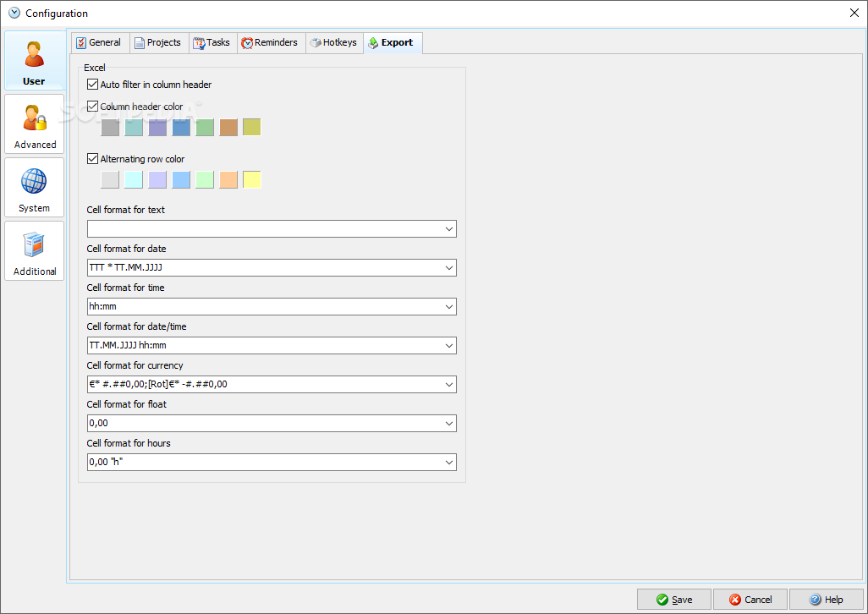Pick green column header color
The width and height of the screenshot is (868, 614).
204,127
